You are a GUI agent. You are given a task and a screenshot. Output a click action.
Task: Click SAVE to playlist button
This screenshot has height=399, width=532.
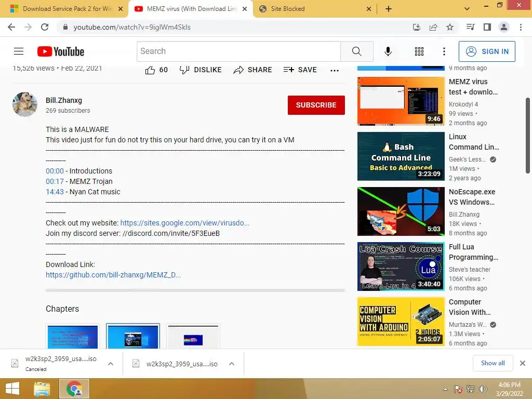(300, 70)
